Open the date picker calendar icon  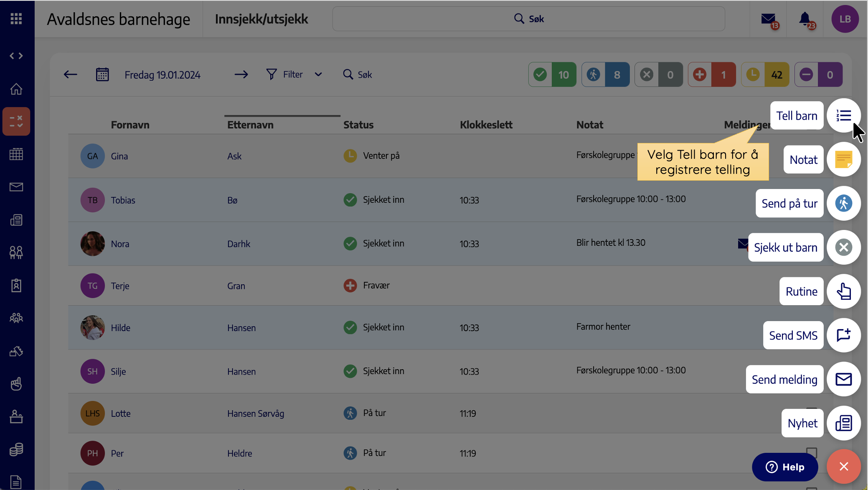coord(102,74)
